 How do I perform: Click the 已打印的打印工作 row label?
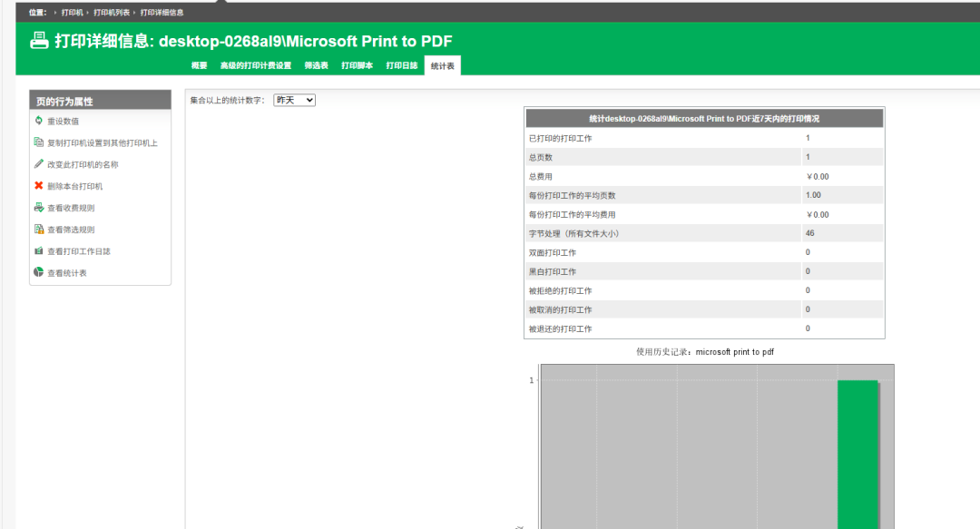click(561, 138)
